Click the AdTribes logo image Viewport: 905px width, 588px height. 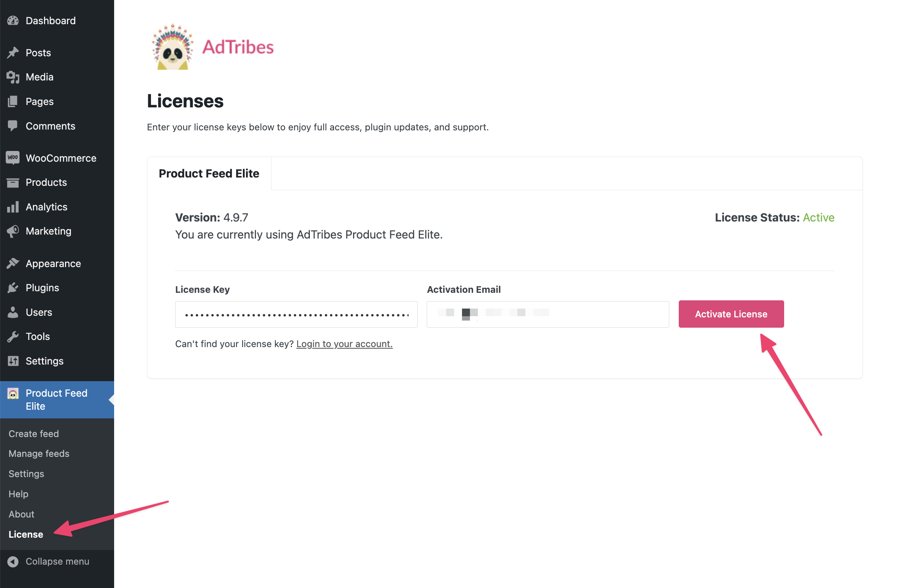213,47
